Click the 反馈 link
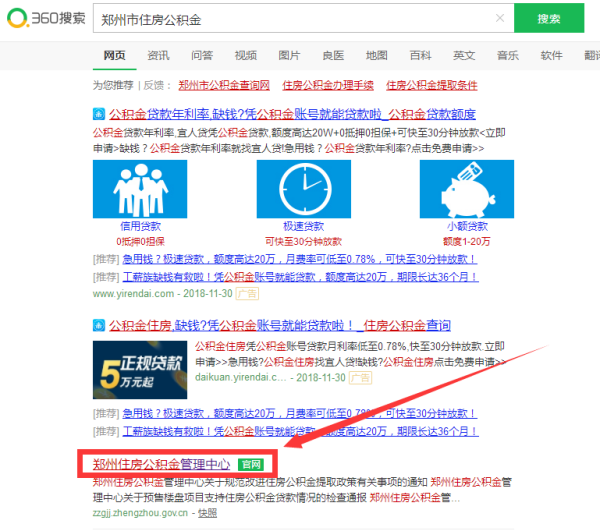The width and height of the screenshot is (600, 531). 153,85
